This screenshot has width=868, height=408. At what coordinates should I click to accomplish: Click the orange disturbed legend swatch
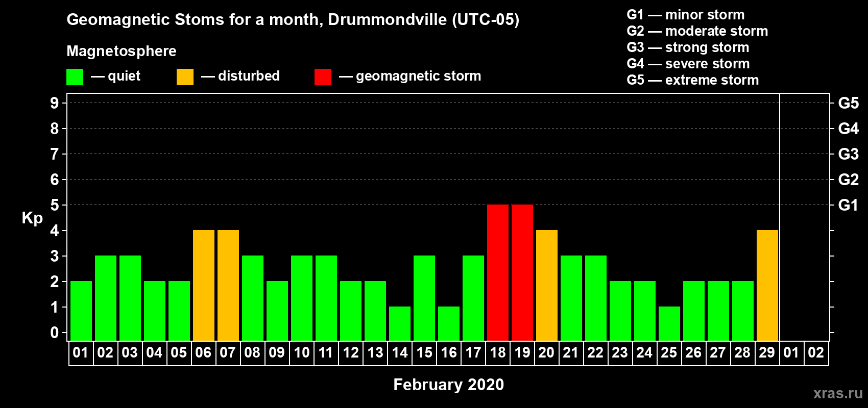coord(185,77)
